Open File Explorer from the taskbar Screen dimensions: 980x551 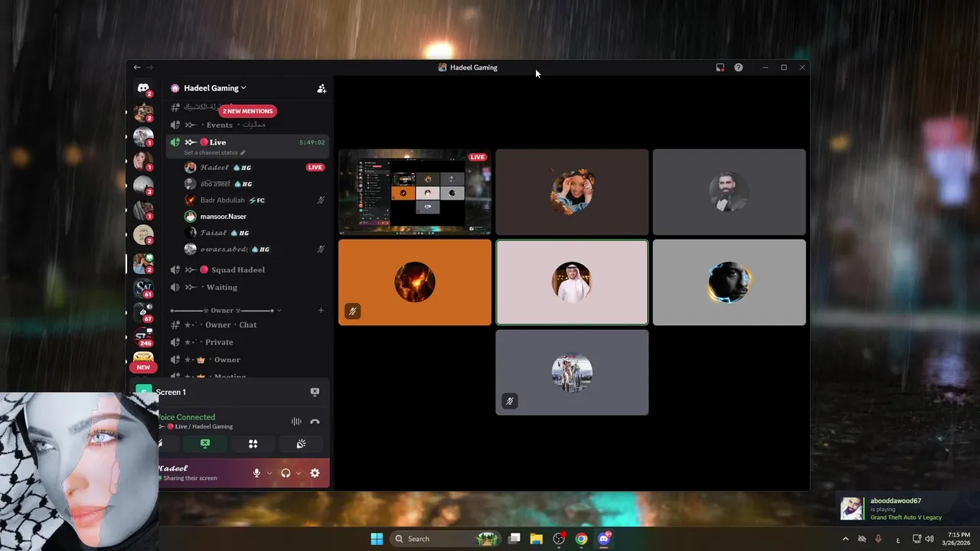pyautogui.click(x=536, y=539)
